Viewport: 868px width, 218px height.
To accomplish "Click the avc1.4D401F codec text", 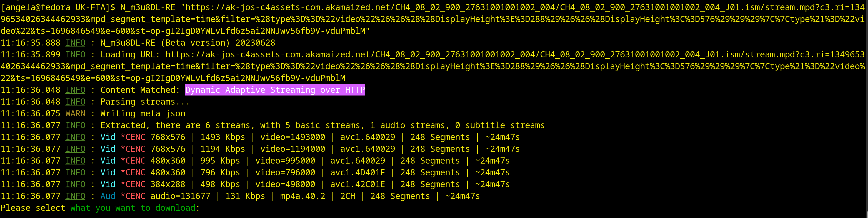I will coord(357,173).
